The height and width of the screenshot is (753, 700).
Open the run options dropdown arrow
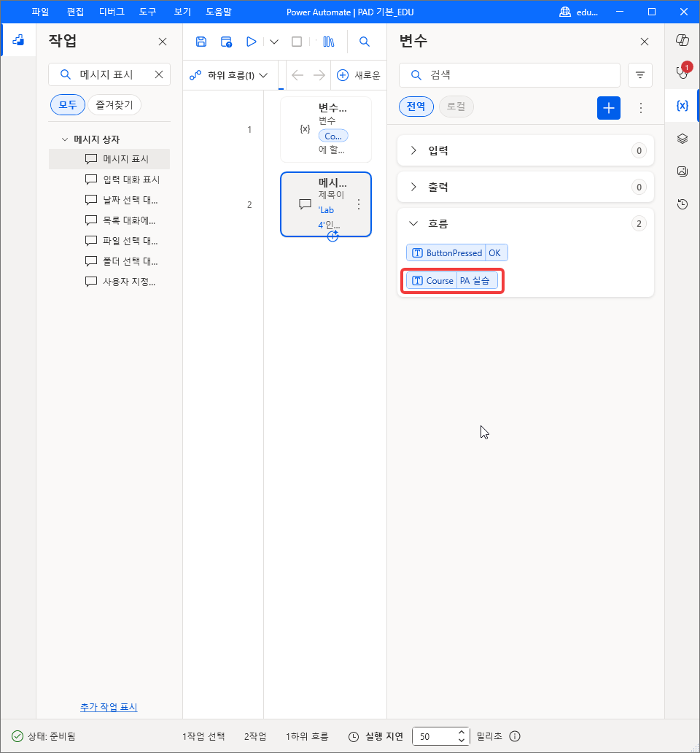coord(274,42)
